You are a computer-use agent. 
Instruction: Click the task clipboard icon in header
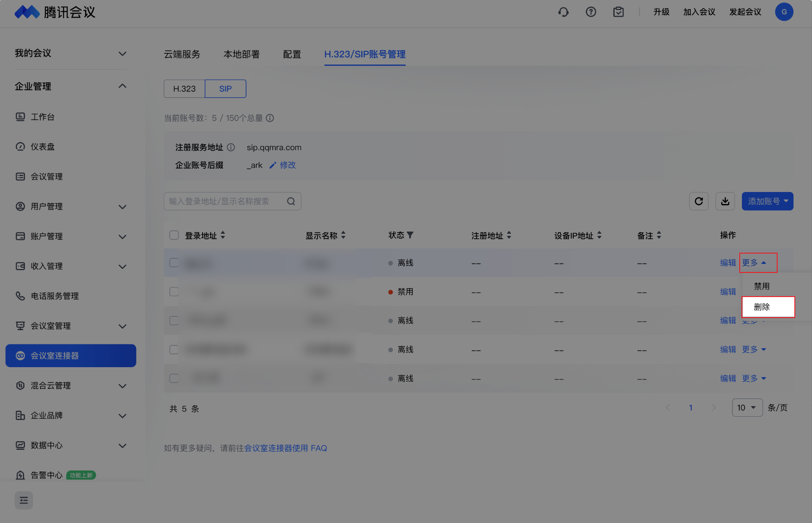coord(618,12)
